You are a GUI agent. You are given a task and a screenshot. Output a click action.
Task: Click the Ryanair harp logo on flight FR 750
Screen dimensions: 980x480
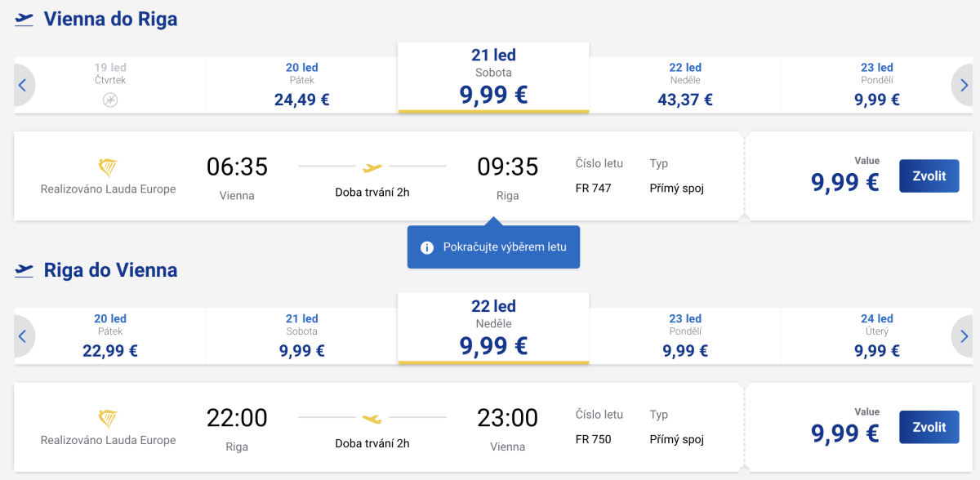pos(108,420)
